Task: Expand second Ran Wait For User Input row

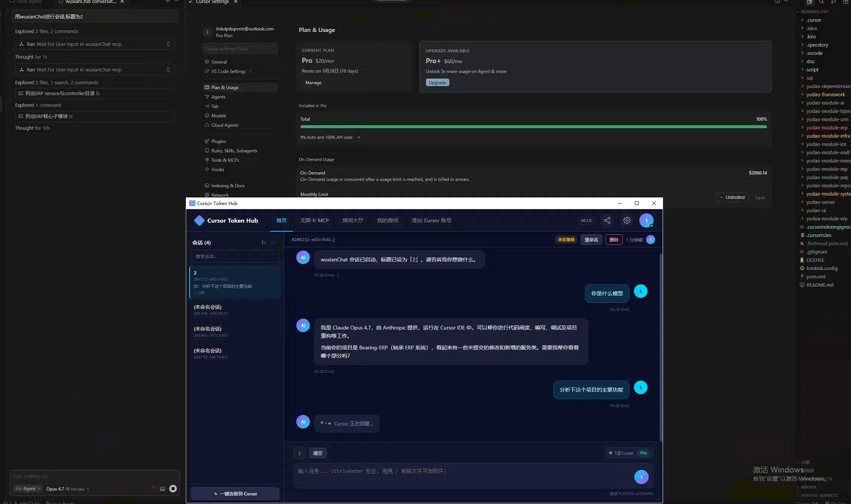Action: coord(95,70)
